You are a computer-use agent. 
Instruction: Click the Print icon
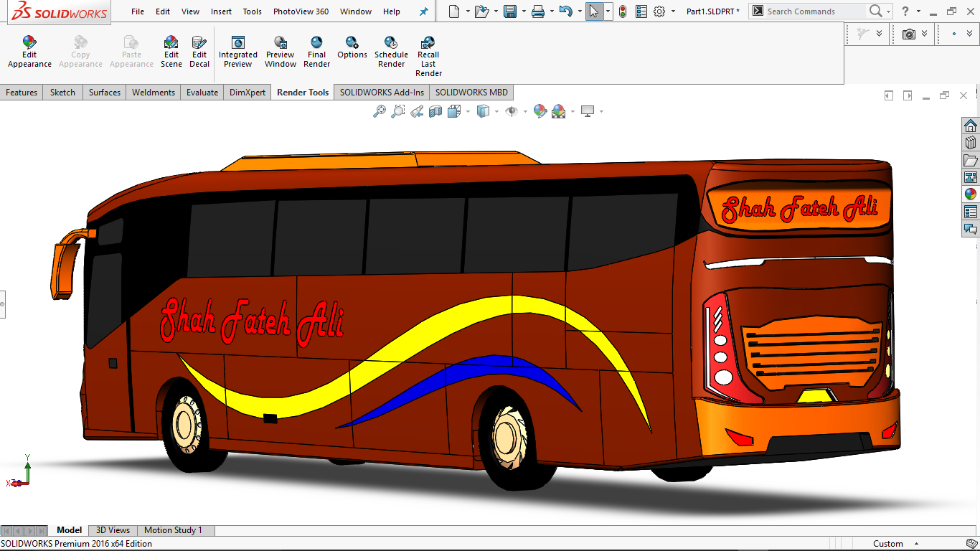coord(538,11)
